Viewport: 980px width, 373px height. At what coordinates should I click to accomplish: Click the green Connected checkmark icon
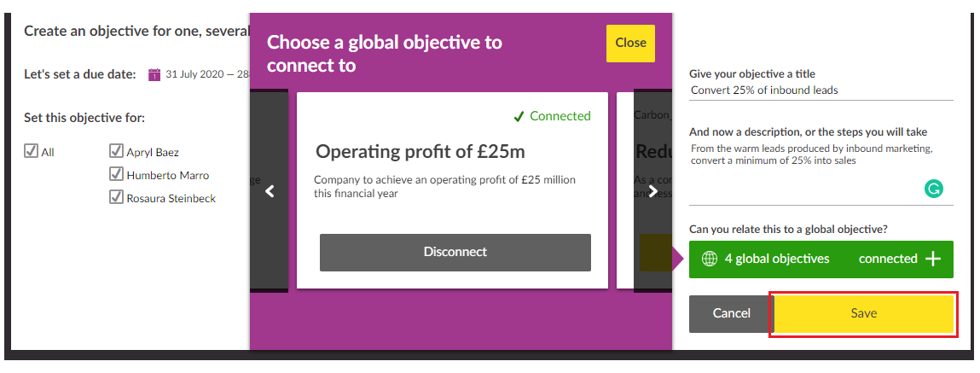tap(518, 116)
